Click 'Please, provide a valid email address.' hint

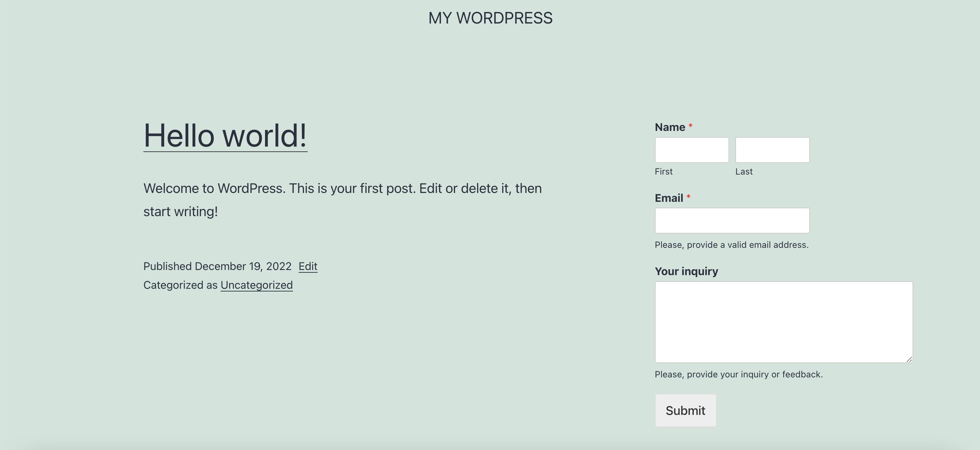tap(732, 245)
